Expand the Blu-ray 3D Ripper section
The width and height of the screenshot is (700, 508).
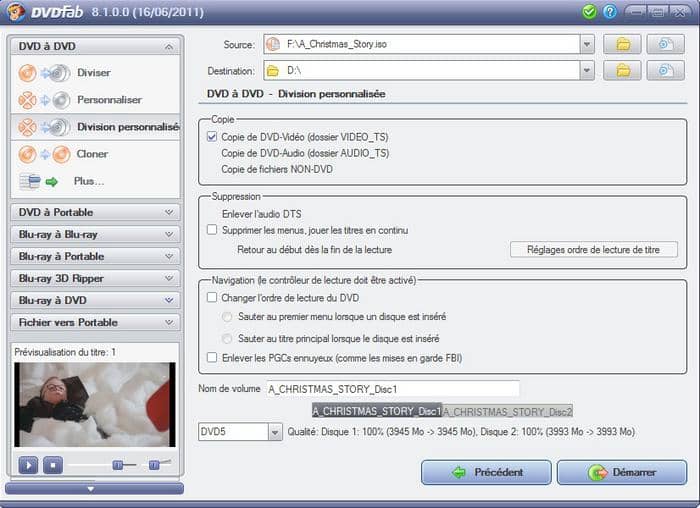169,278
